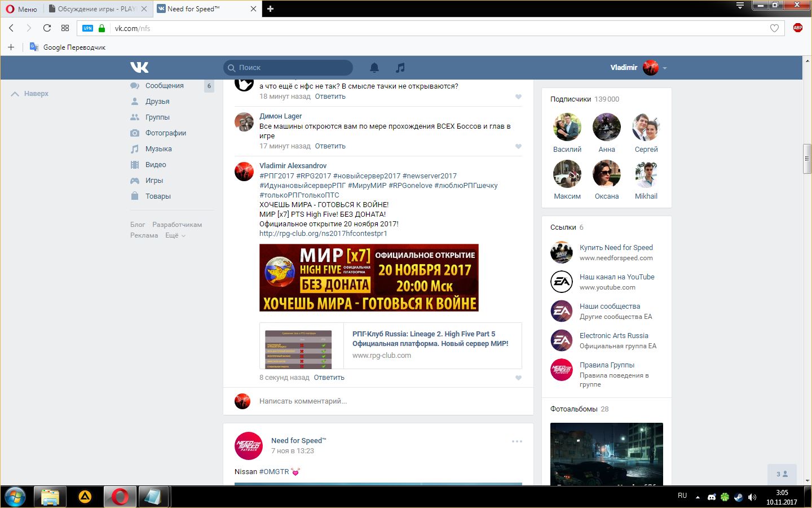The width and height of the screenshot is (812, 508).
Task: Click hashtag #РПГ2017
Action: tap(276, 176)
